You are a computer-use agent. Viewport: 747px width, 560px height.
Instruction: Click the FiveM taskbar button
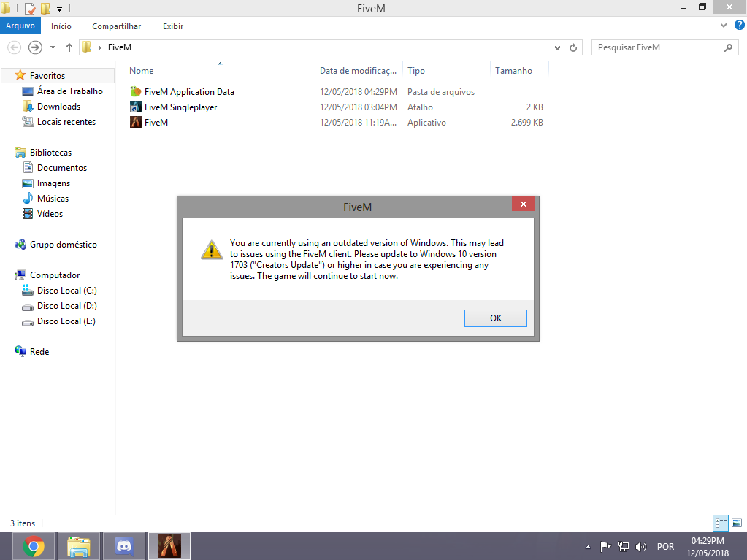pyautogui.click(x=169, y=546)
